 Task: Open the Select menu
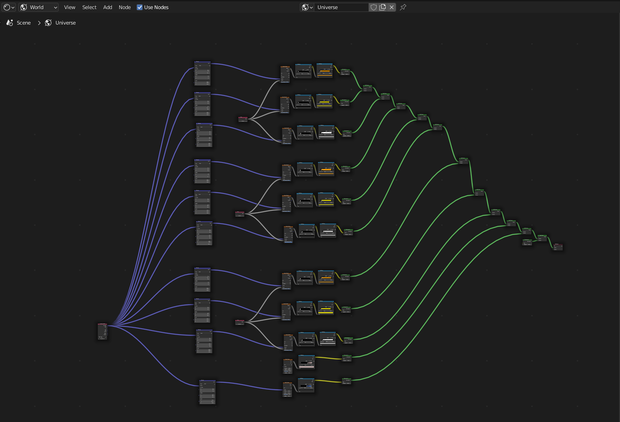[x=89, y=7]
